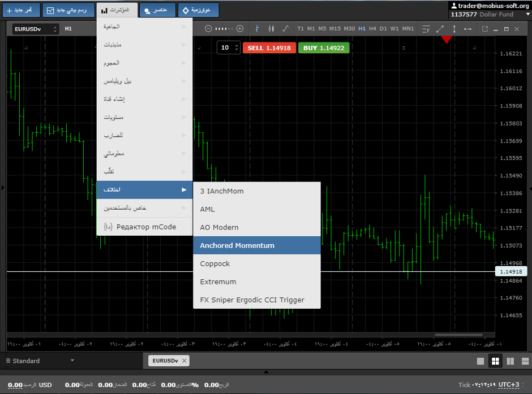
Task: Switch to T1 tick timeframe
Action: pyautogui.click(x=301, y=29)
